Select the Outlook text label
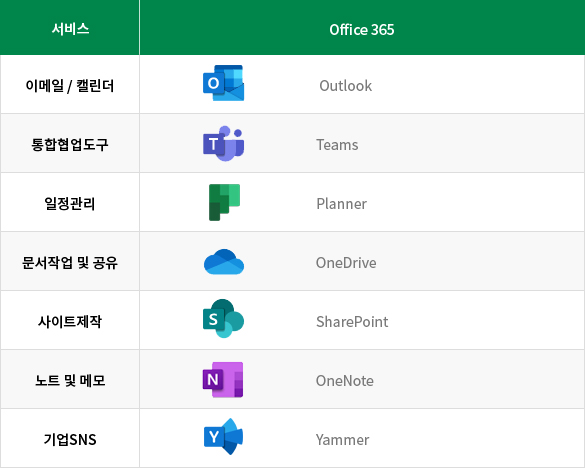This screenshot has height=468, width=585. pyautogui.click(x=345, y=86)
